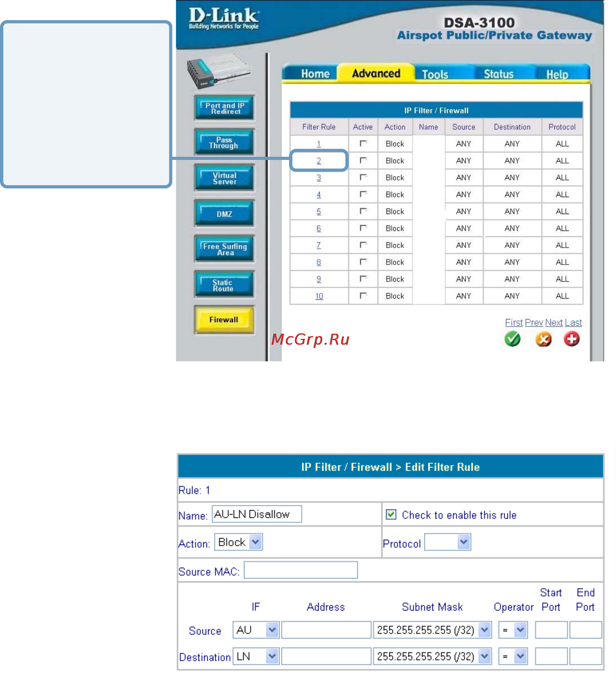Open the Protocol dropdown
This screenshot has width=616, height=678.
click(447, 542)
